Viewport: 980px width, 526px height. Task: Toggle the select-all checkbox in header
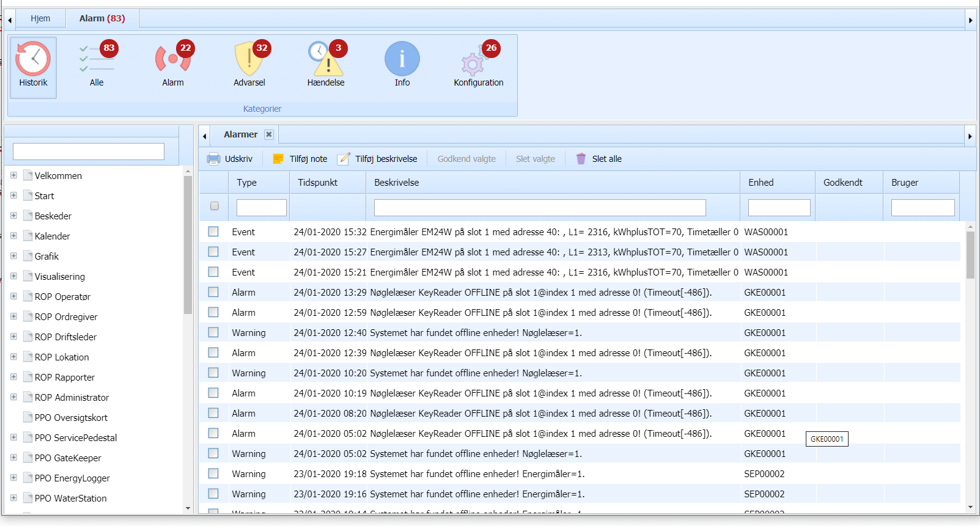tap(215, 206)
